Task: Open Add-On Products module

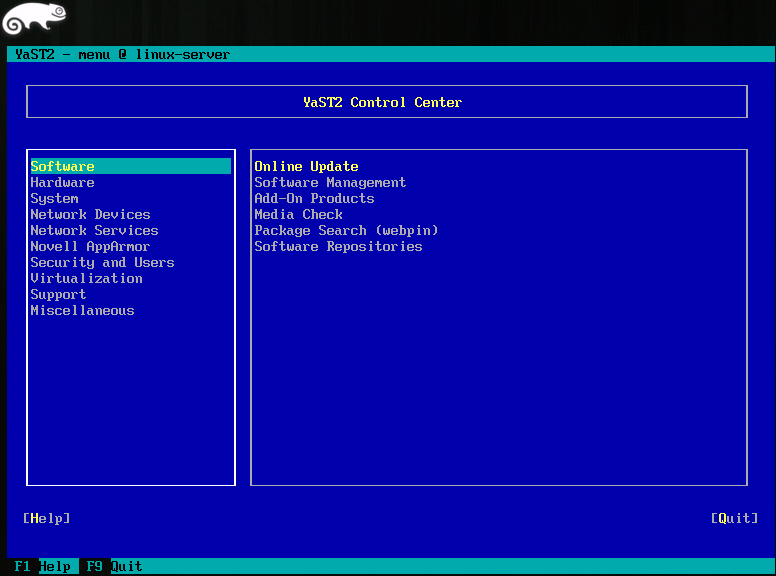Action: [314, 198]
